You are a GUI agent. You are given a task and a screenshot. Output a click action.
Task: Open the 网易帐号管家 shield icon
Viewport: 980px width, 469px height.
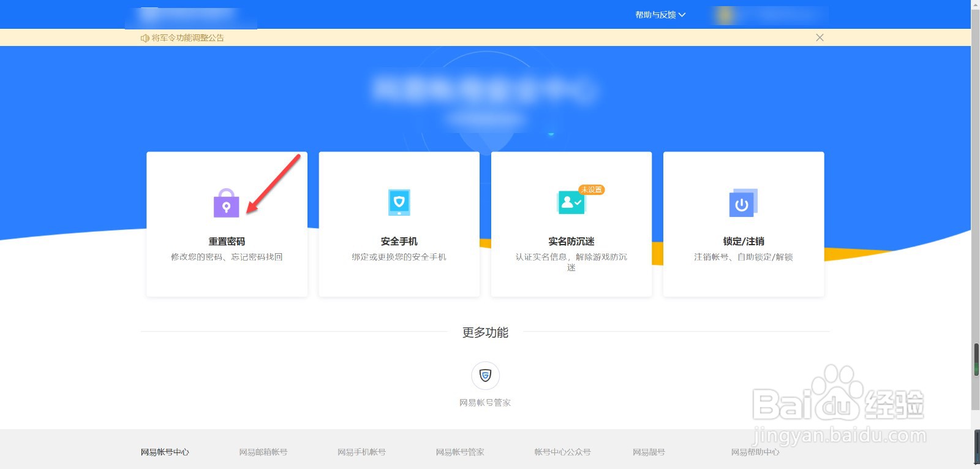485,375
